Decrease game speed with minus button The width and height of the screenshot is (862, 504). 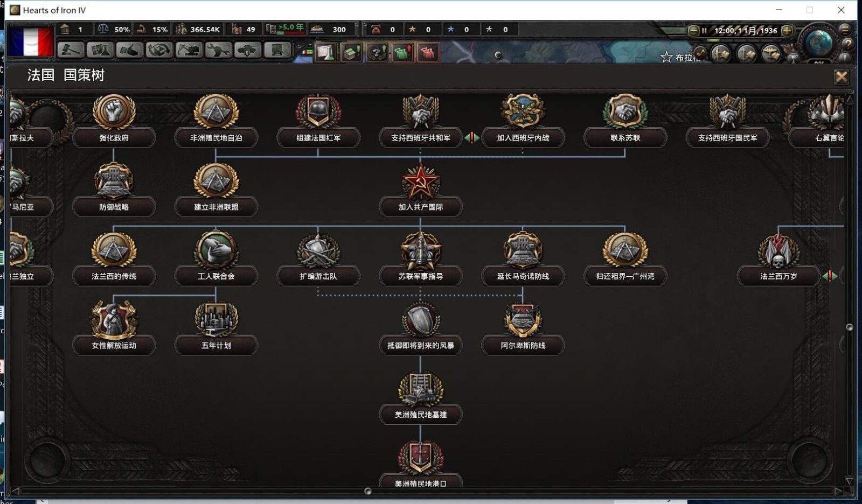coord(694,31)
